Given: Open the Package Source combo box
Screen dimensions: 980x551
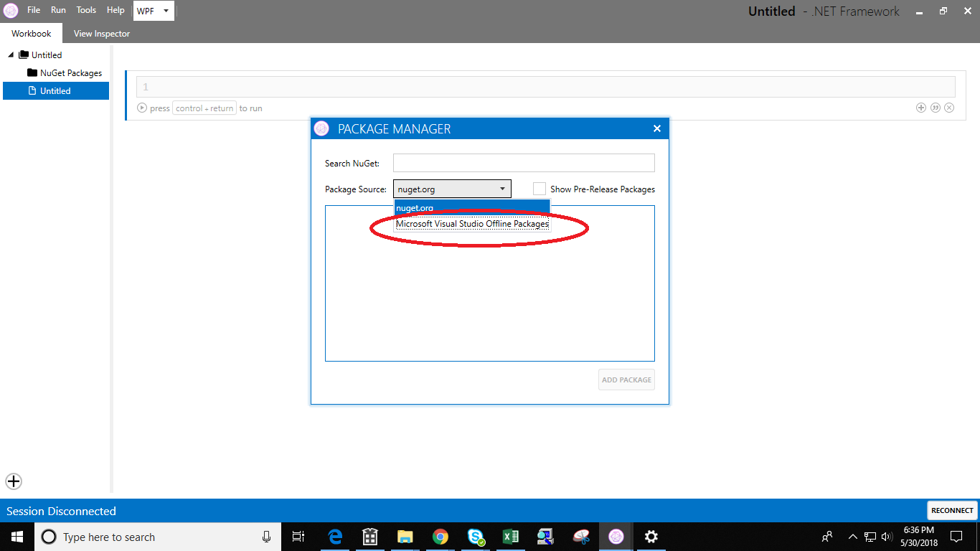Looking at the screenshot, I should [x=452, y=189].
